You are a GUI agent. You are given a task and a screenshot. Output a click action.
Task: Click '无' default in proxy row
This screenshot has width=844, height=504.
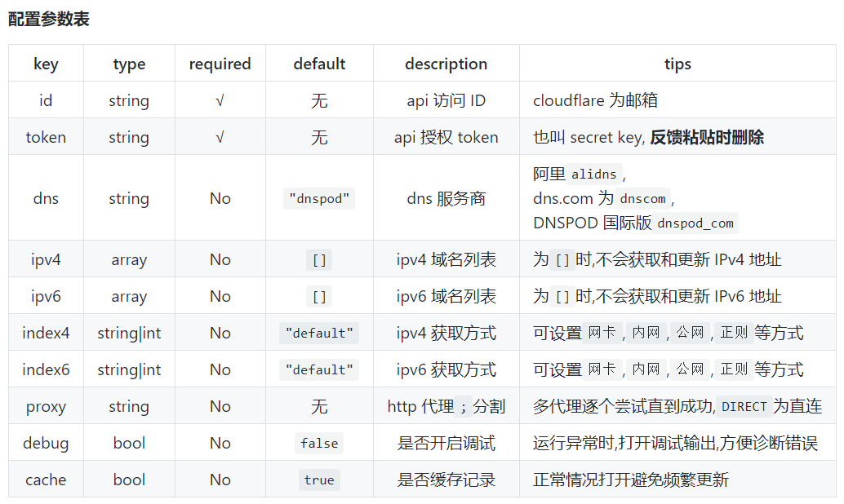319,407
